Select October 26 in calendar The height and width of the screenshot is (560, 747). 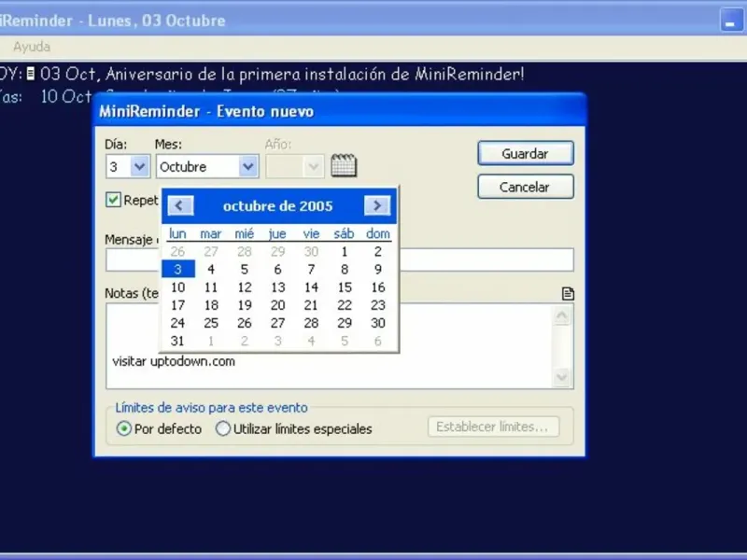[x=245, y=323]
